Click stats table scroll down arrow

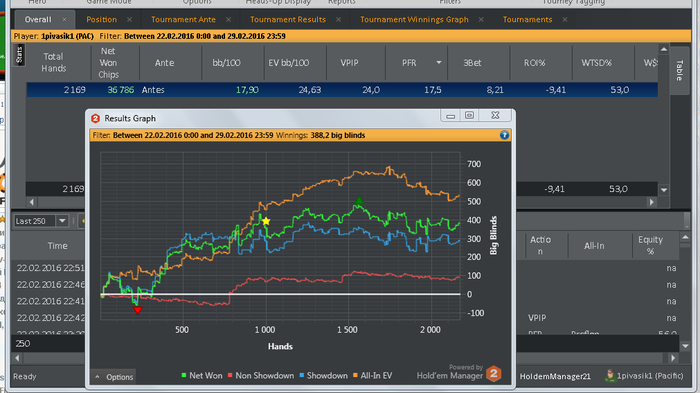coord(664,190)
